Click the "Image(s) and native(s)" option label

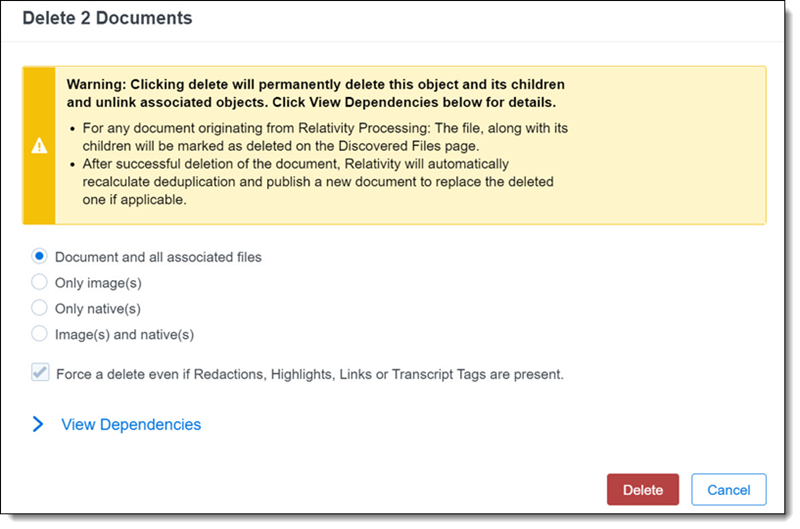pyautogui.click(x=124, y=334)
